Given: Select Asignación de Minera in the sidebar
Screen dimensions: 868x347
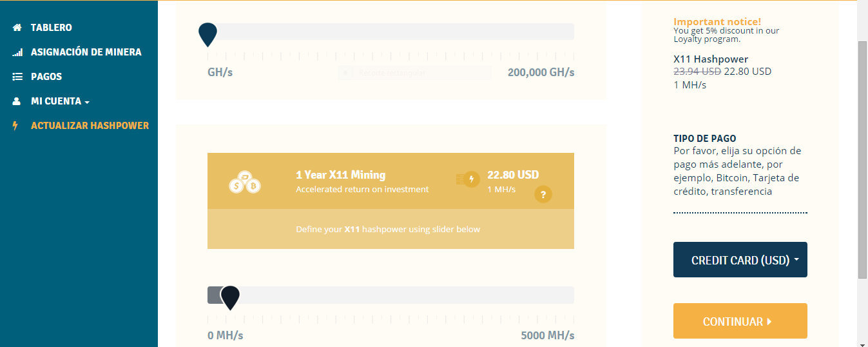Looking at the screenshot, I should pyautogui.click(x=86, y=52).
